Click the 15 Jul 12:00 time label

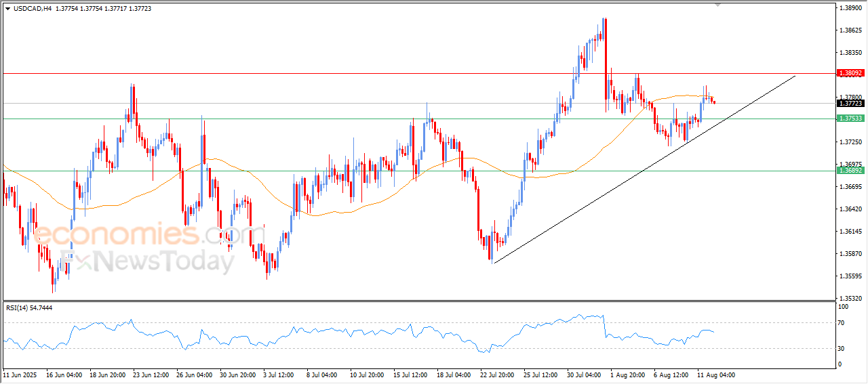tap(412, 375)
